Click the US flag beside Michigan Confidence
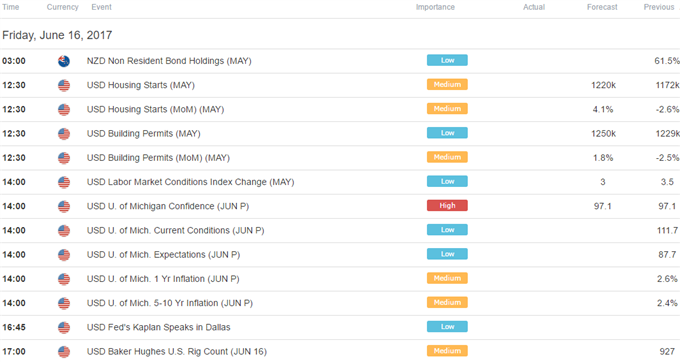 [64, 206]
